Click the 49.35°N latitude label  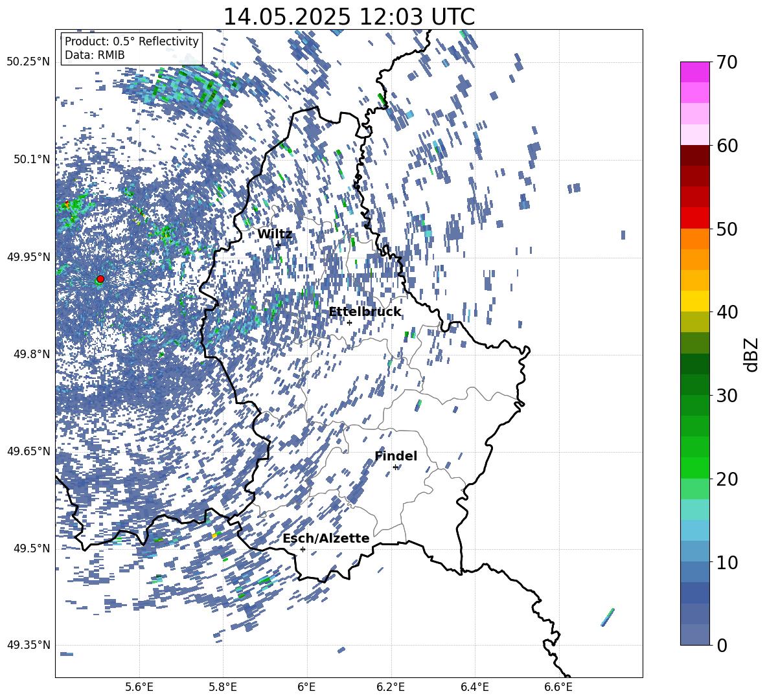[x=29, y=645]
